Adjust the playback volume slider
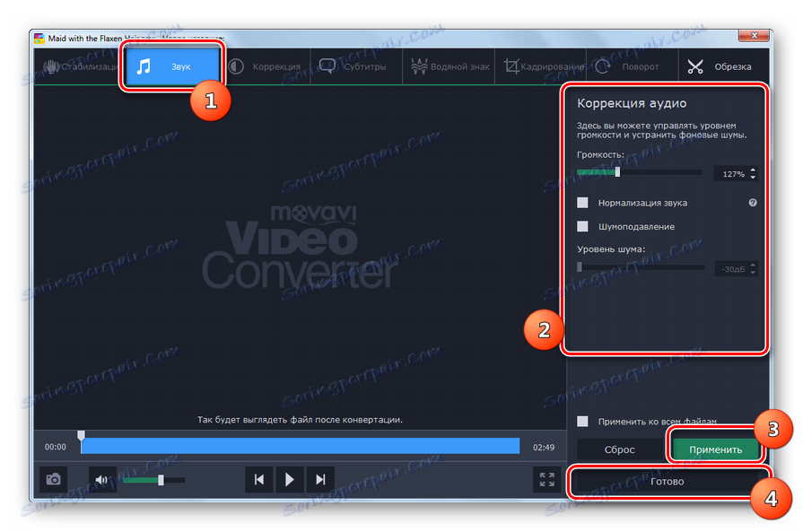This screenshot has height=532, width=803. point(153,480)
